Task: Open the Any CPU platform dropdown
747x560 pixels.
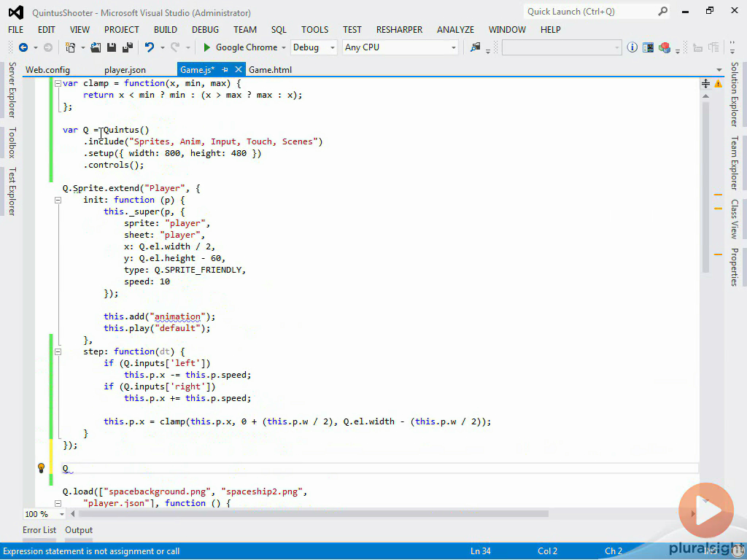Action: click(x=453, y=47)
